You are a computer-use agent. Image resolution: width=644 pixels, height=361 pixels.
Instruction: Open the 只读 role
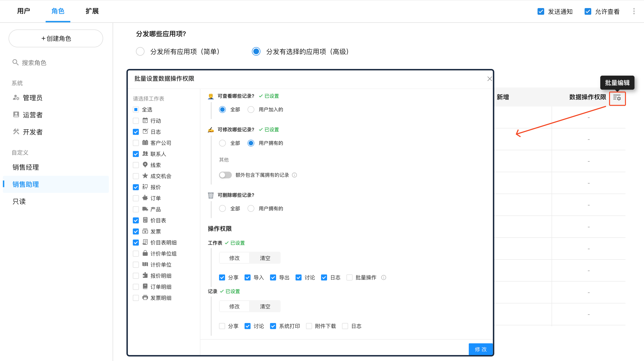19,201
